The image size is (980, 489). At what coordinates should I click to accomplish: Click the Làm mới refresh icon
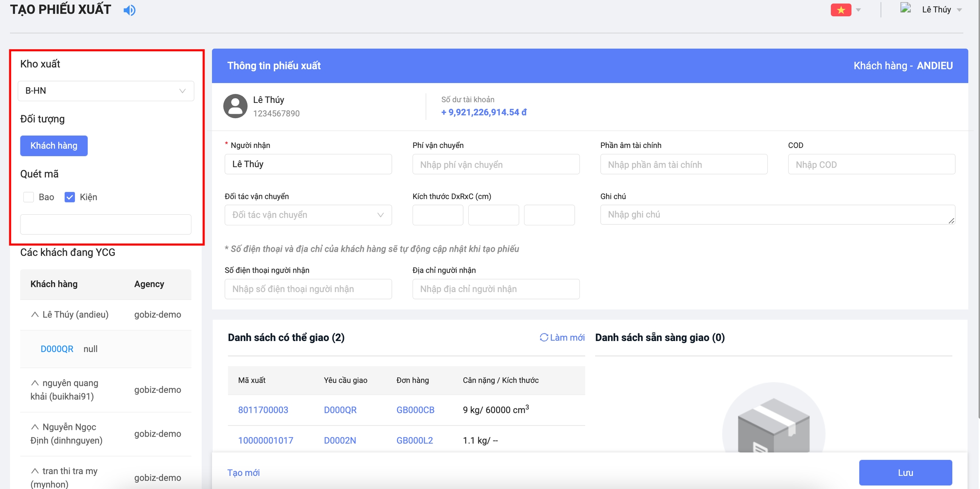(x=544, y=338)
